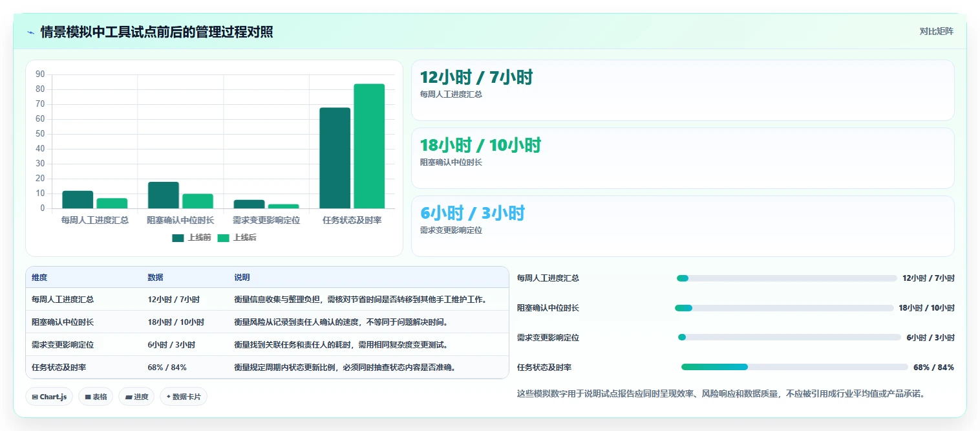
Task: Click the Chart.js tag chip
Action: (x=49, y=397)
